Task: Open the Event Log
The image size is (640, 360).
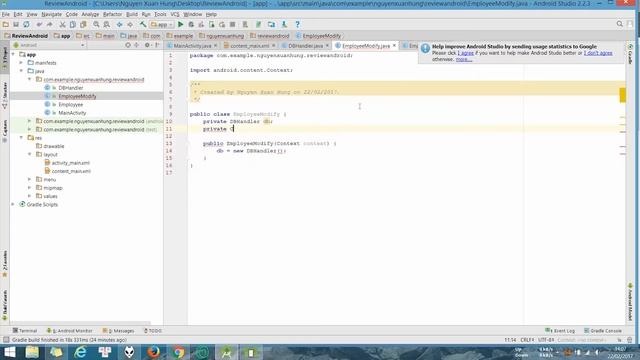Action: point(560,331)
